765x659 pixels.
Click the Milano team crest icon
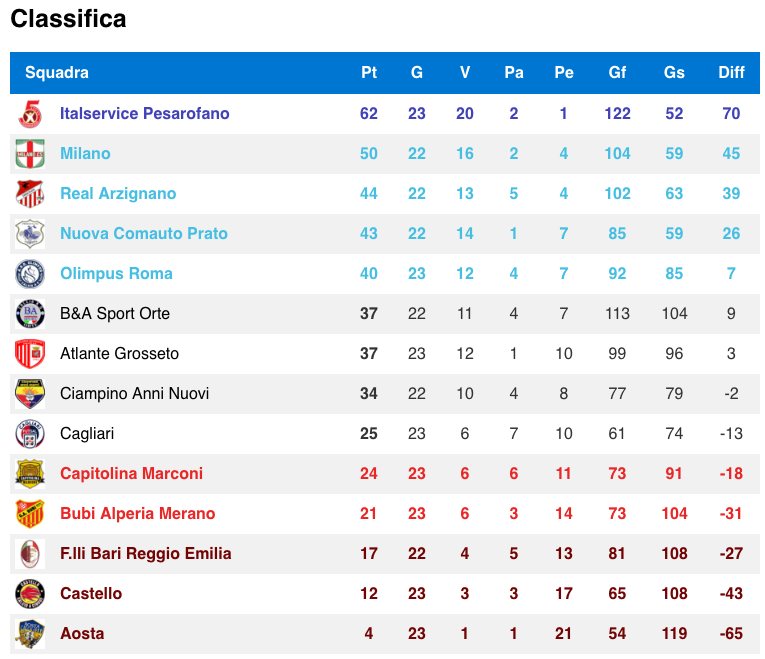point(30,154)
